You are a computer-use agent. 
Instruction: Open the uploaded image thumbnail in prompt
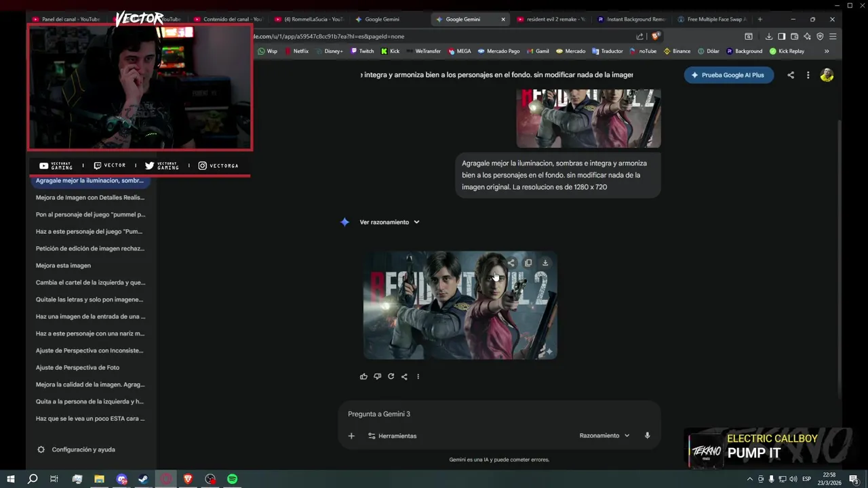point(588,119)
